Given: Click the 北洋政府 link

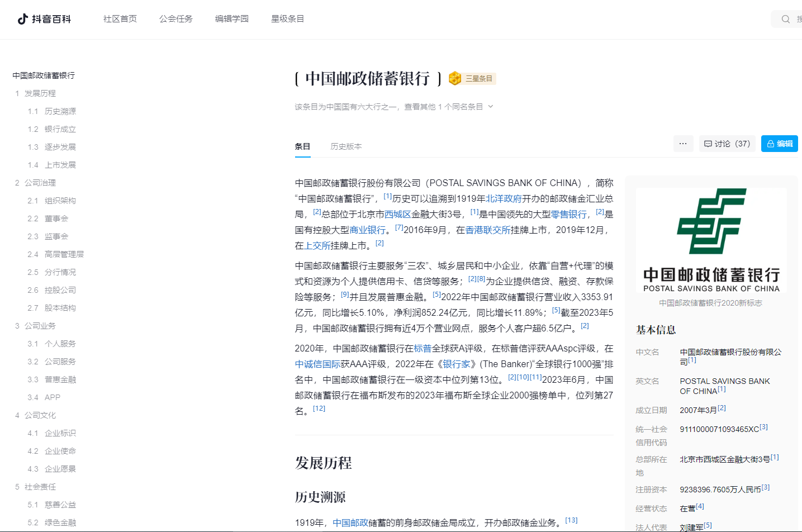Looking at the screenshot, I should tap(504, 198).
